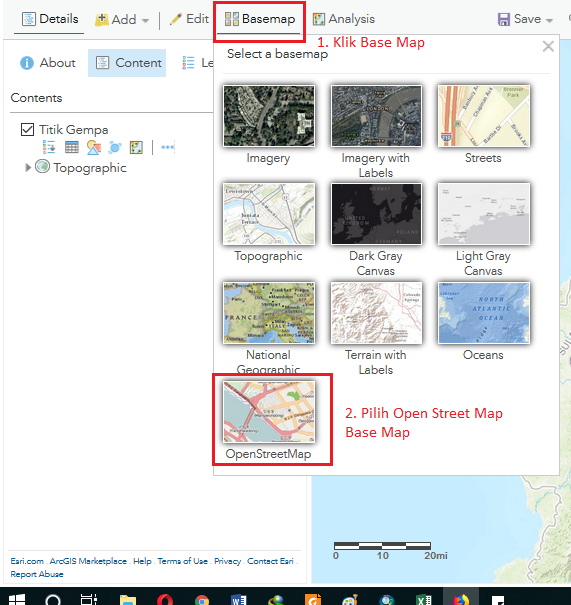This screenshot has height=605, width=571.
Task: Launch Opera browser from taskbar
Action: click(x=165, y=599)
